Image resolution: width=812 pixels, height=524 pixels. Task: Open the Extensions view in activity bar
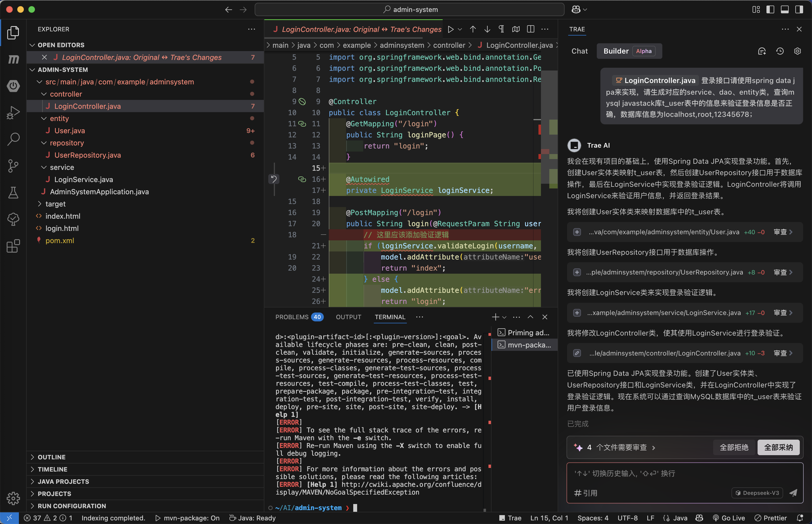pos(13,246)
